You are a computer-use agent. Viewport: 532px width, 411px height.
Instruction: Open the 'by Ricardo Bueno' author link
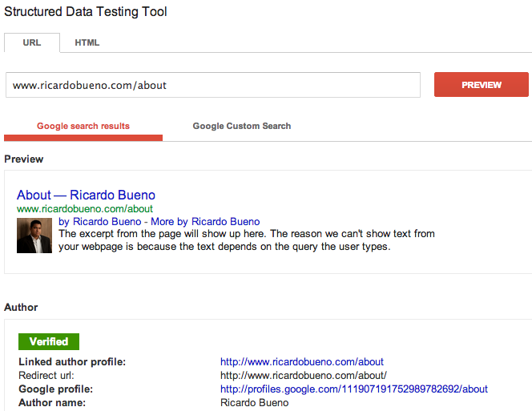99,222
